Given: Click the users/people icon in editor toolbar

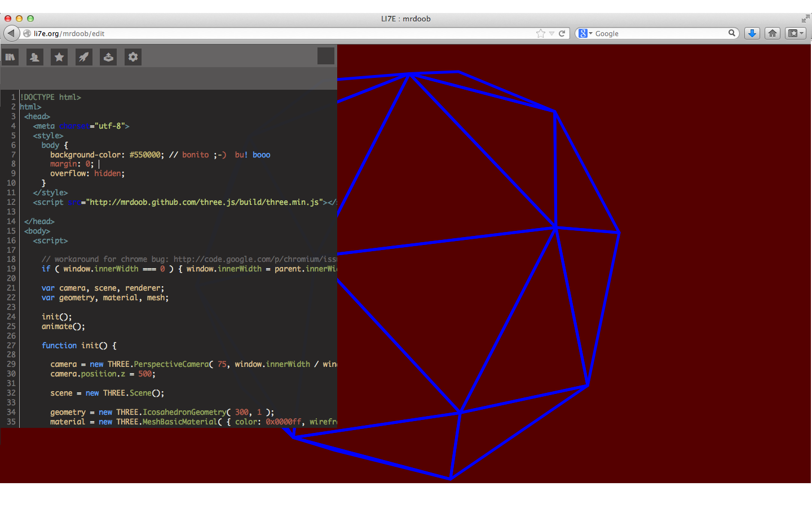Looking at the screenshot, I should tap(34, 57).
